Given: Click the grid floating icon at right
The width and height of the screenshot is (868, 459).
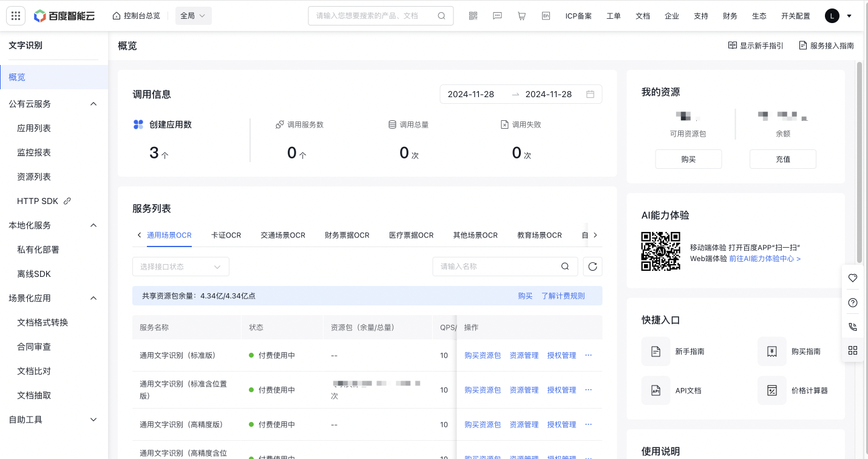Looking at the screenshot, I should pos(853,350).
